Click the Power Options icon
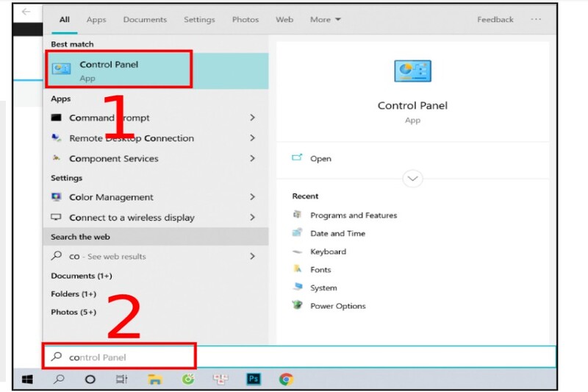 point(297,305)
